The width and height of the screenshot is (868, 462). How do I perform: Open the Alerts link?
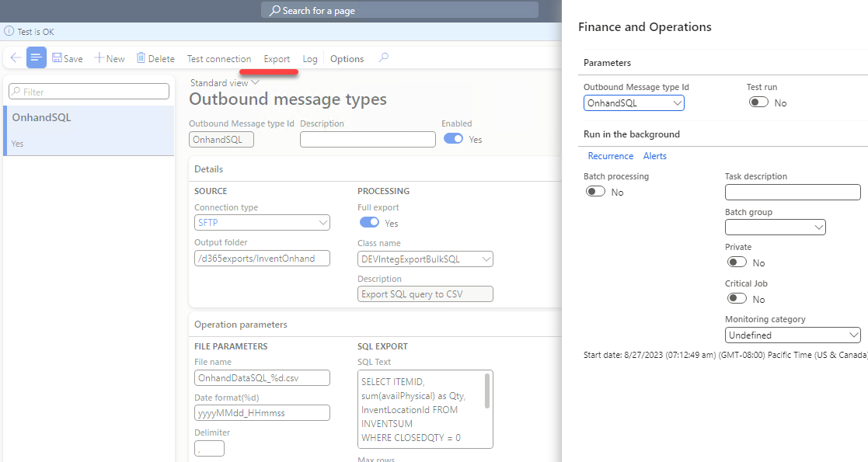(655, 156)
